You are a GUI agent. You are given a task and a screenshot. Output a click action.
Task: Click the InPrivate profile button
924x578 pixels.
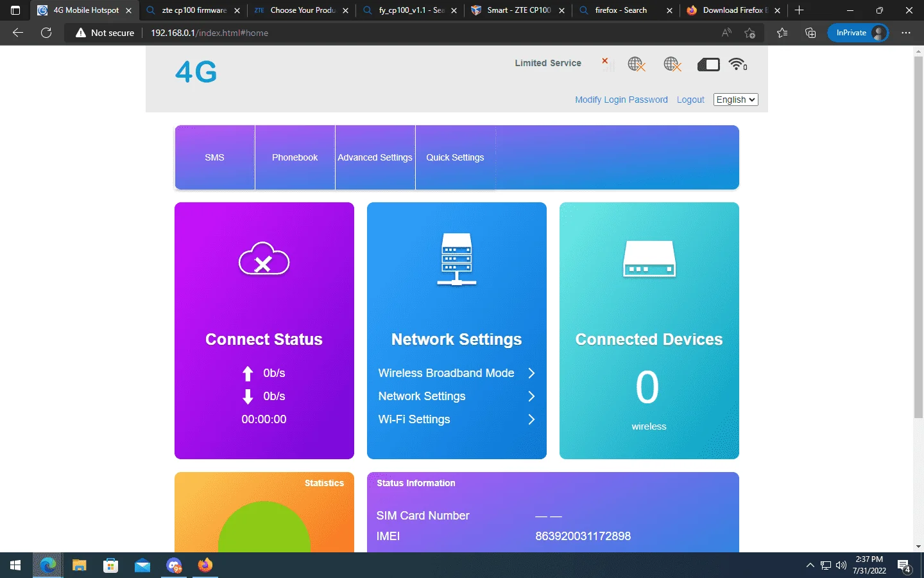(x=857, y=33)
